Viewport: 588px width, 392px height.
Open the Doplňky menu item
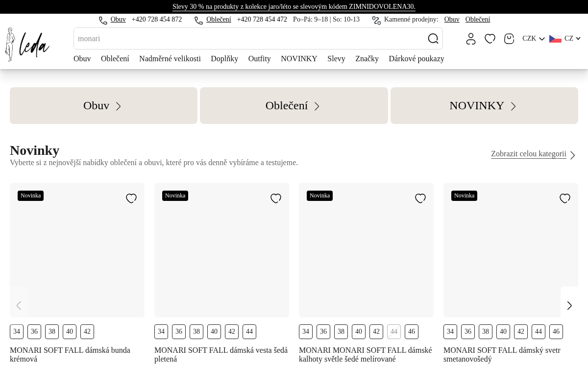click(224, 59)
